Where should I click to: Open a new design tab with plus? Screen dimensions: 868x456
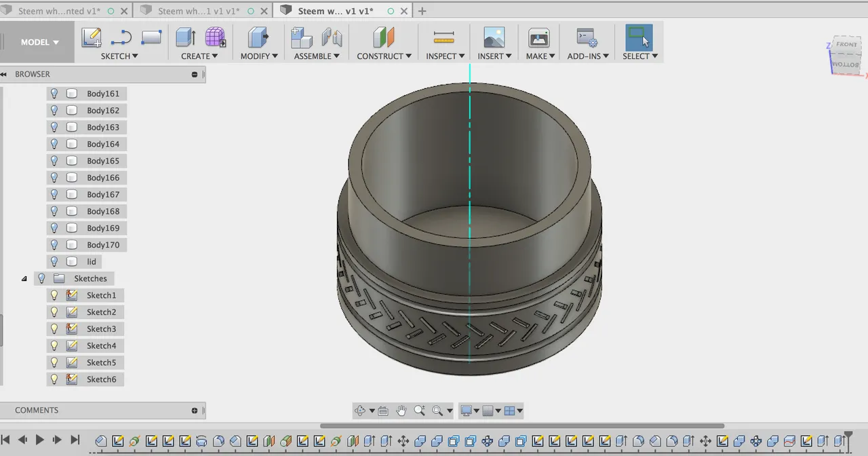422,11
